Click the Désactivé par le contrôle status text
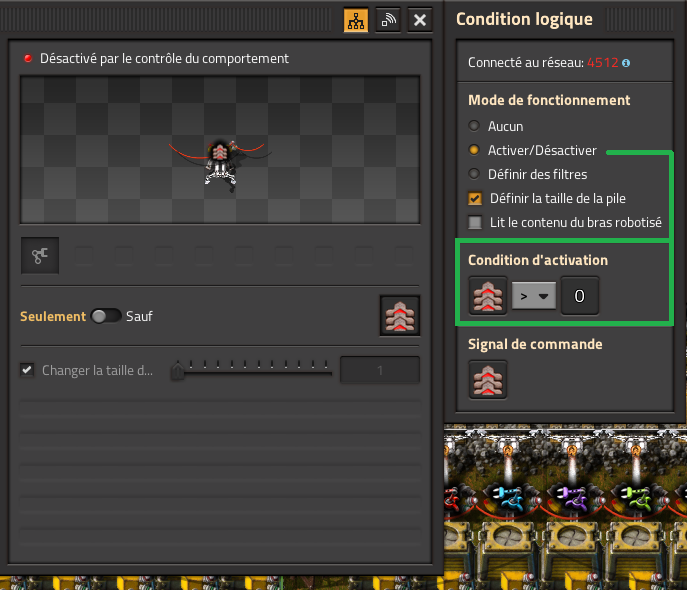 pos(164,59)
